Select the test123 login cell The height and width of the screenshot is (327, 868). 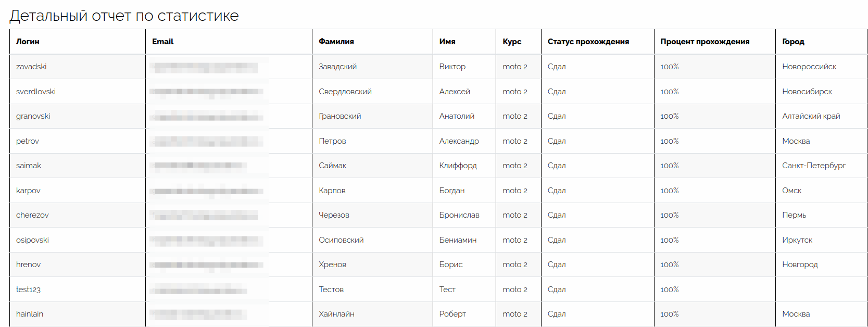[28, 290]
